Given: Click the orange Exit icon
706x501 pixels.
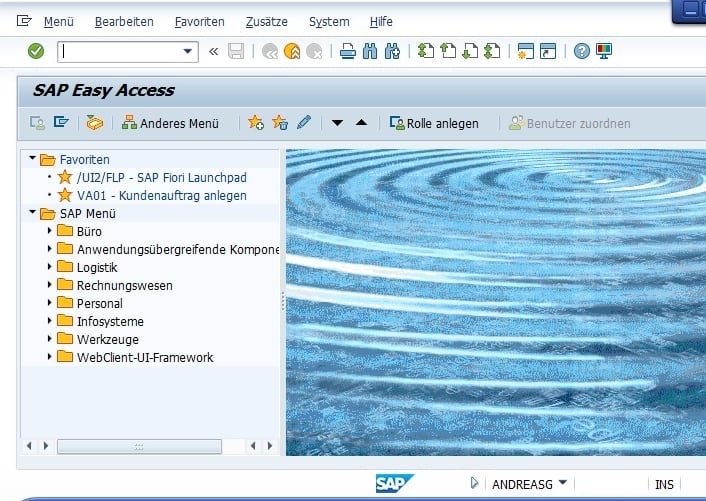Looking at the screenshot, I should (x=292, y=51).
